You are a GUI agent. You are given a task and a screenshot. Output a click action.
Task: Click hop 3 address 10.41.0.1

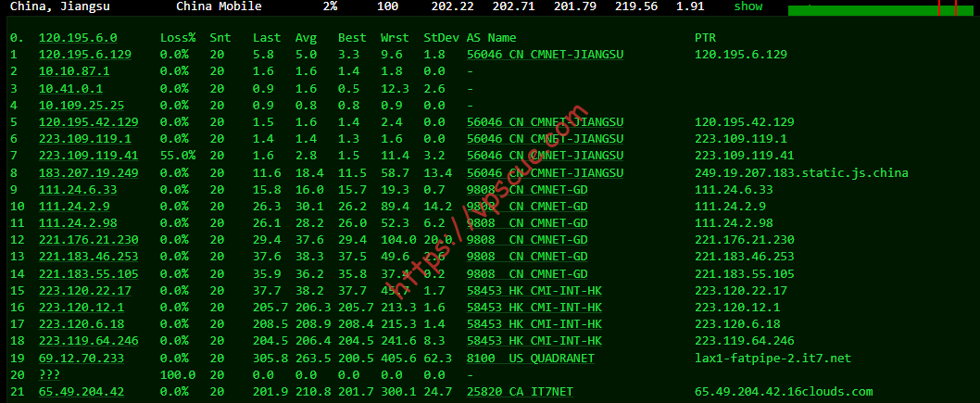[70, 88]
